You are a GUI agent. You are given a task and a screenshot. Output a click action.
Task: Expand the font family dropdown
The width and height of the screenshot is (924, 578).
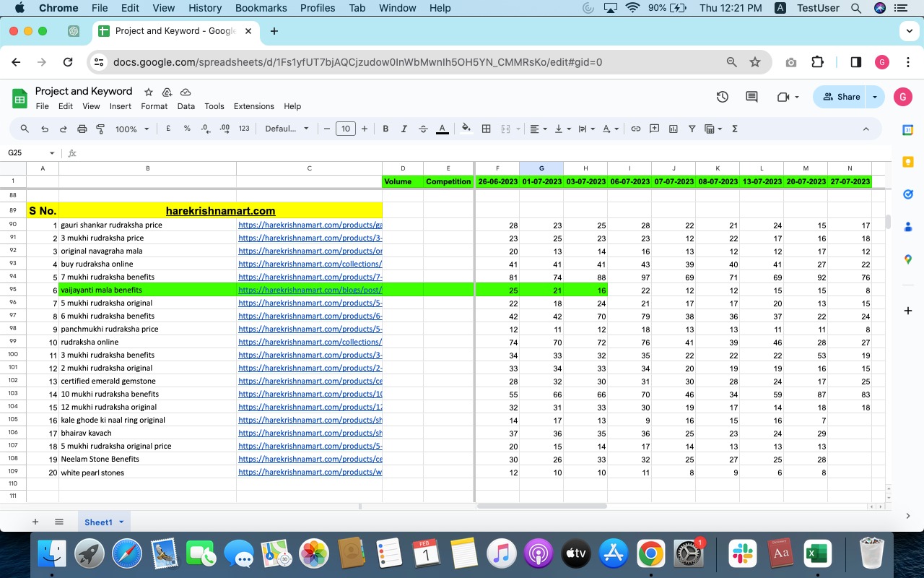[x=287, y=129]
